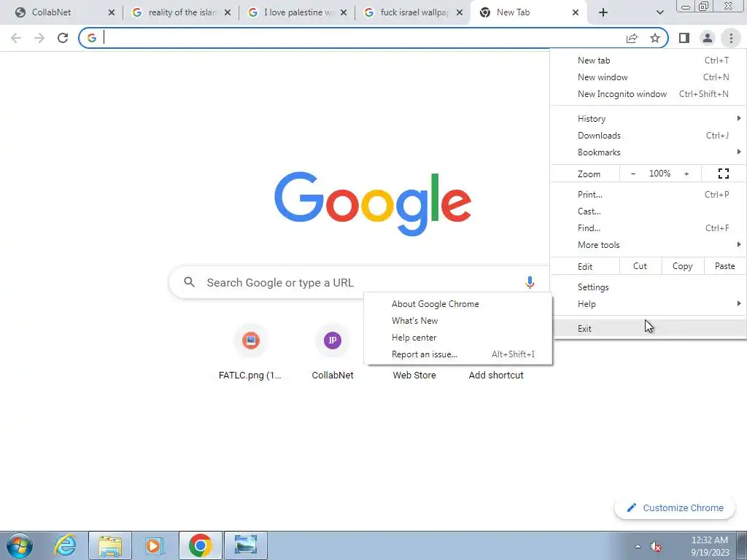Open a new tab with the plus button
Screen dimensions: 747x560
(603, 12)
